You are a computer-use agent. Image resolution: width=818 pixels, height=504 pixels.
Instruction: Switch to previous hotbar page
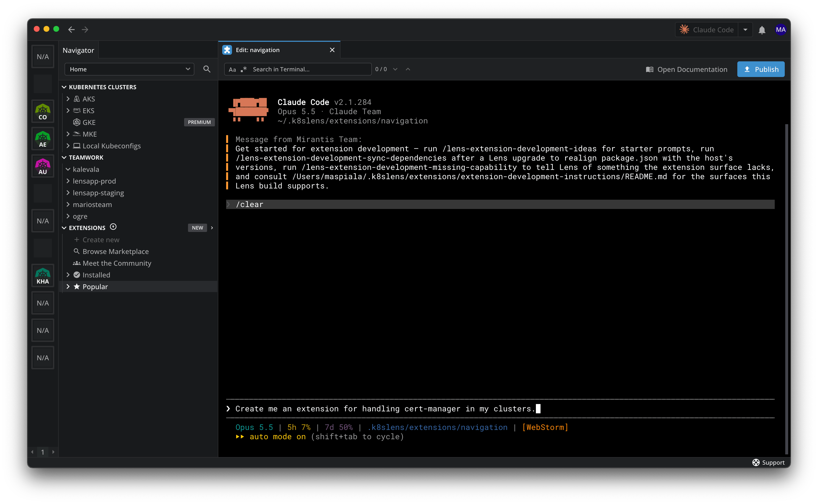click(x=32, y=452)
